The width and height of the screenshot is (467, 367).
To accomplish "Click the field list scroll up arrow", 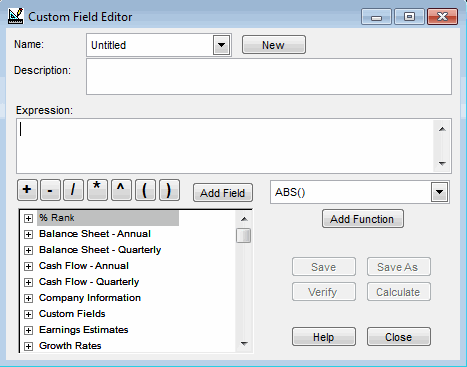I will coord(244,219).
